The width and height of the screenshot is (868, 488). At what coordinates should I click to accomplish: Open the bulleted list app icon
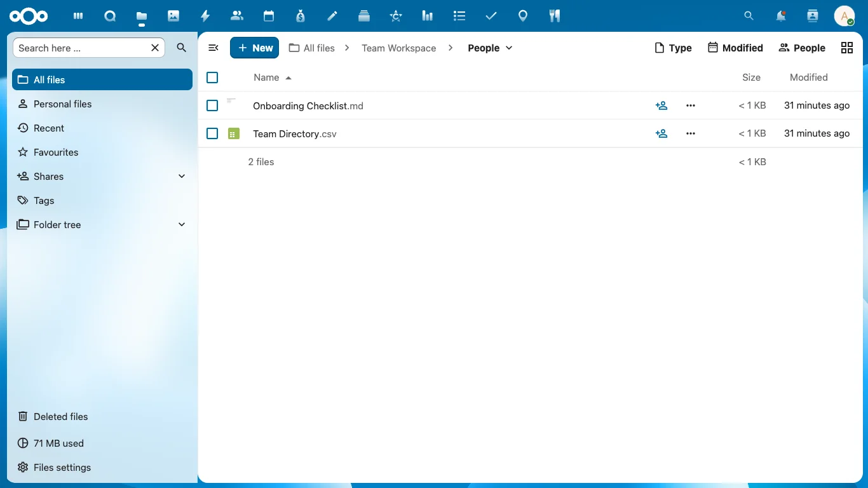459,16
